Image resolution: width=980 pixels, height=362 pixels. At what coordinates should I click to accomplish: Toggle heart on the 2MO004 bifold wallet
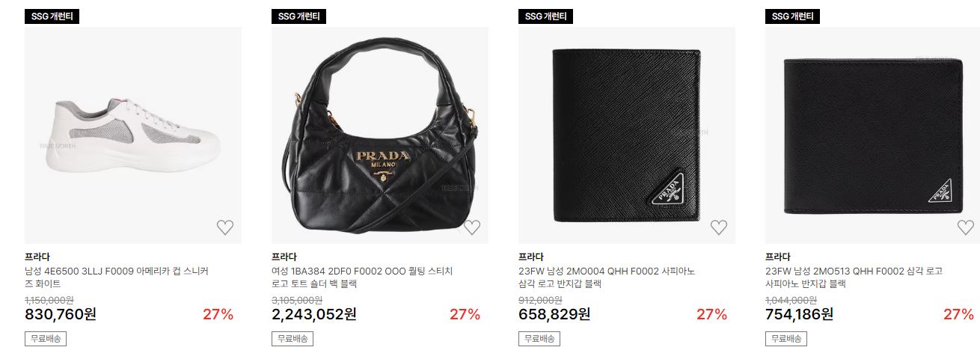(x=719, y=227)
